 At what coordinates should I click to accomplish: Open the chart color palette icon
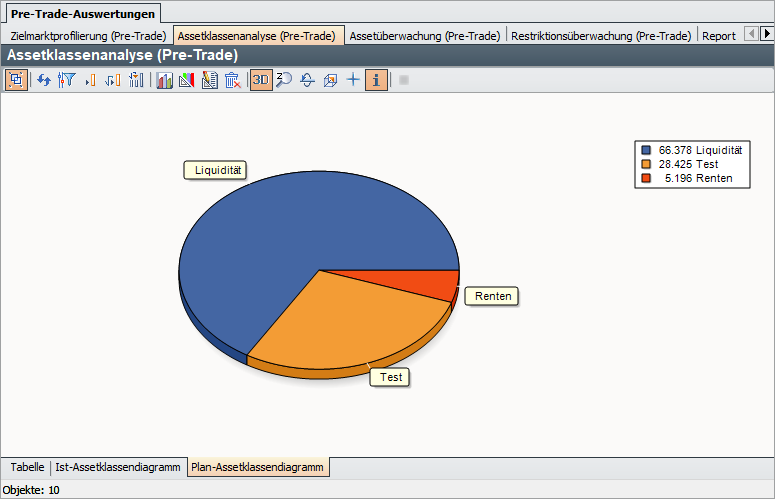point(186,80)
